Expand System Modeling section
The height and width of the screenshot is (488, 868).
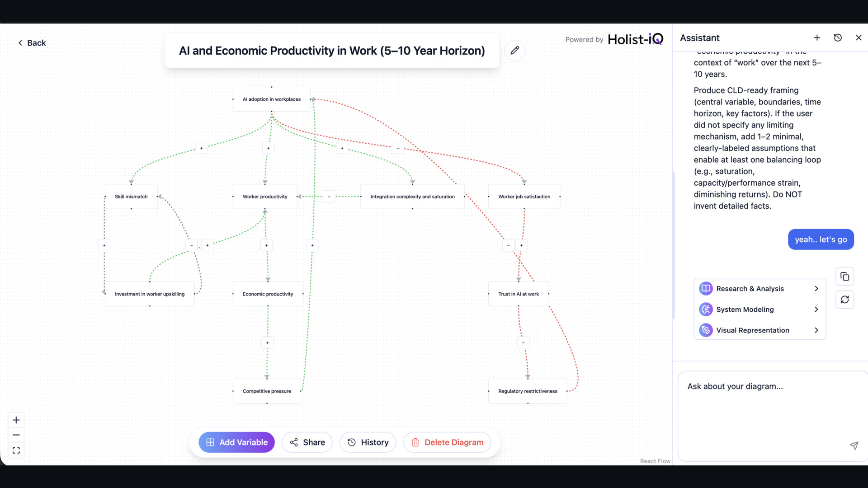coord(759,310)
